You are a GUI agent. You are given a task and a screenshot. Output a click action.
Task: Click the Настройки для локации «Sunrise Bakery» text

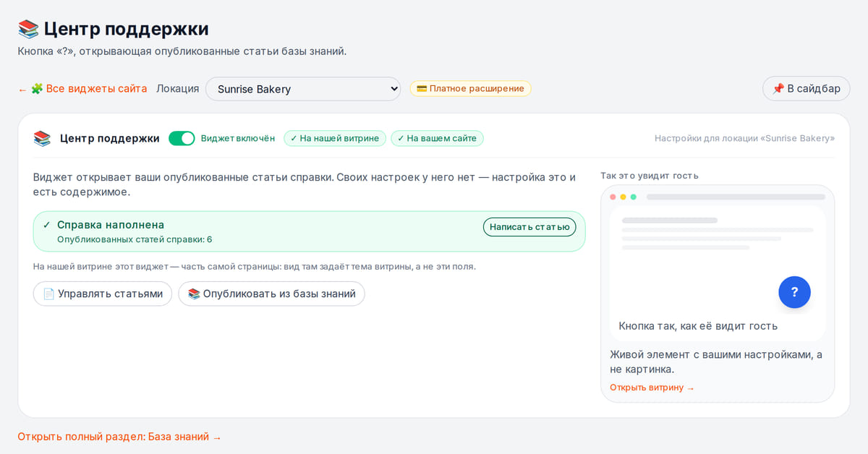pyautogui.click(x=744, y=138)
